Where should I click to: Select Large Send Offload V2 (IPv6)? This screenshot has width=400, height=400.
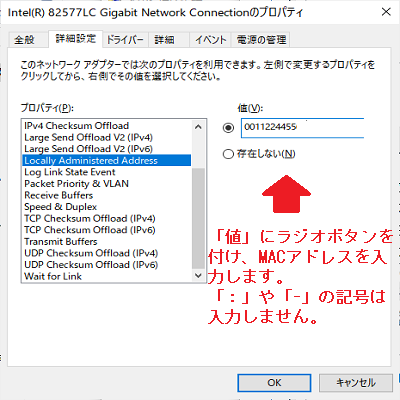click(x=107, y=149)
